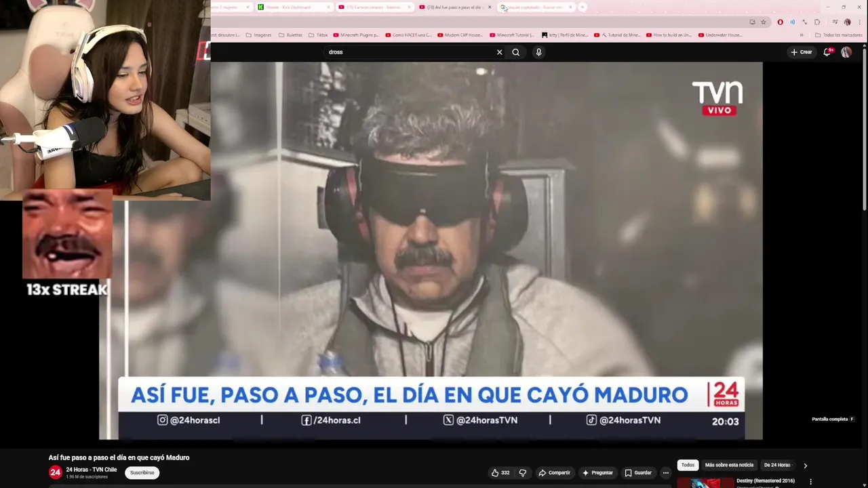Subscribe with the Suscribirse button

coord(142,472)
